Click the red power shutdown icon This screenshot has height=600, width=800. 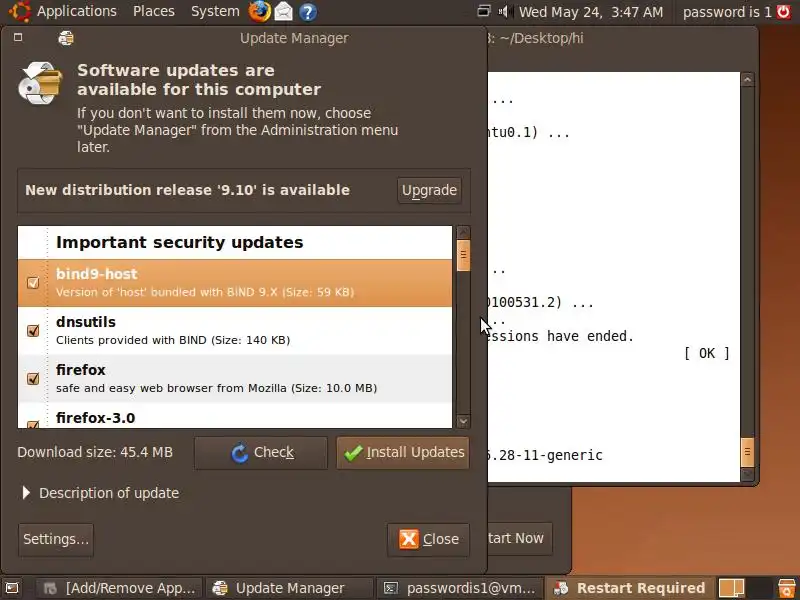783,11
